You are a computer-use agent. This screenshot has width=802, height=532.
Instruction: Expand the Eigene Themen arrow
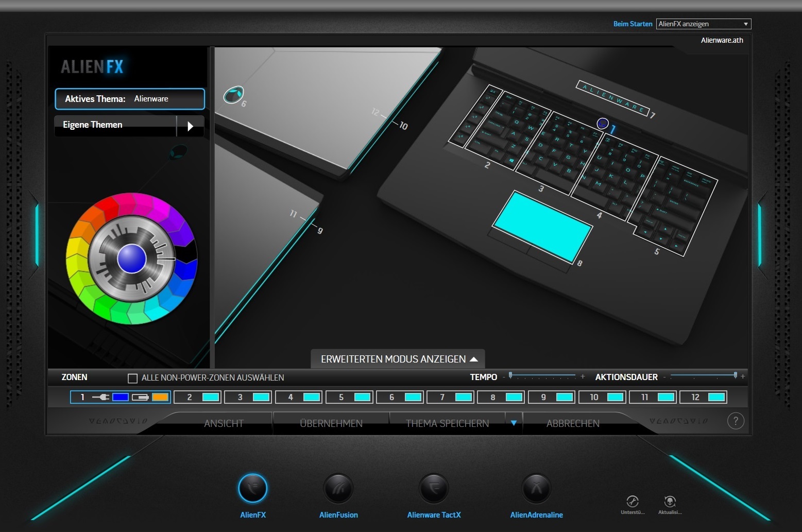[190, 126]
